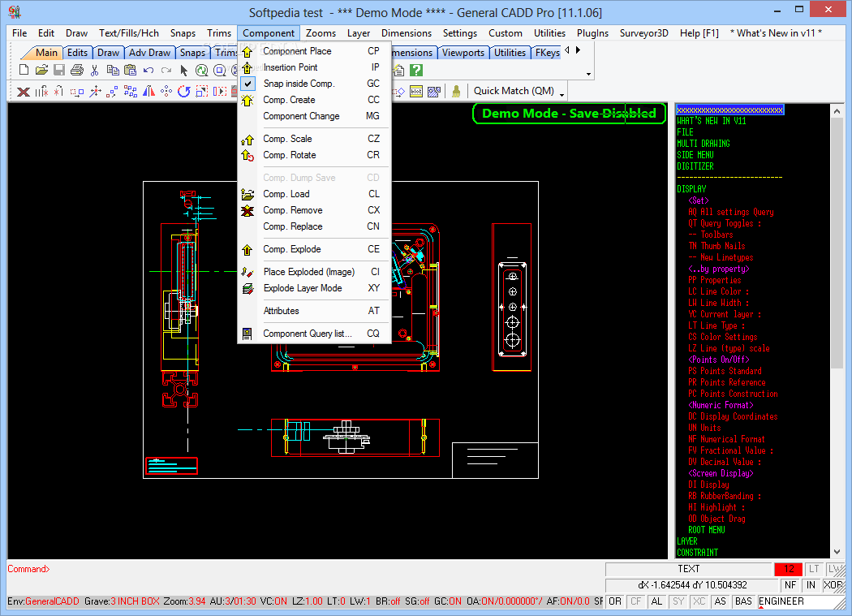Viewport: 852px width, 616px height.
Task: Toggle the XOR status button
Action: tap(833, 585)
